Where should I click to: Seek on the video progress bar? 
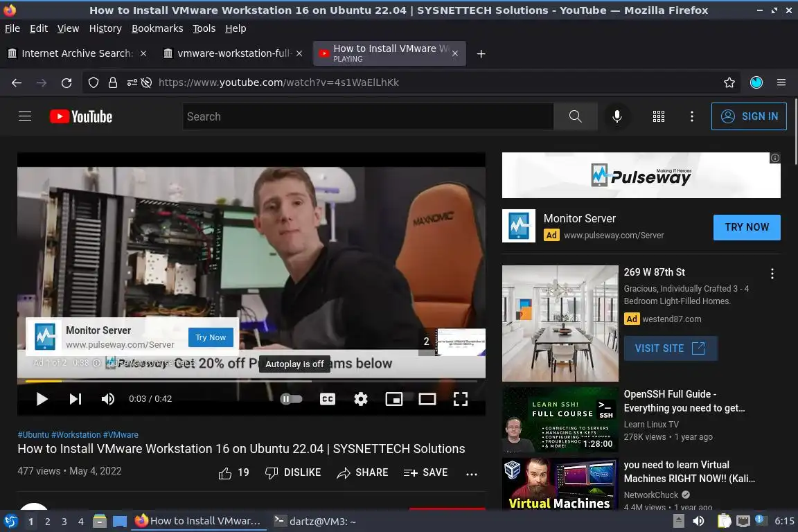(251, 381)
